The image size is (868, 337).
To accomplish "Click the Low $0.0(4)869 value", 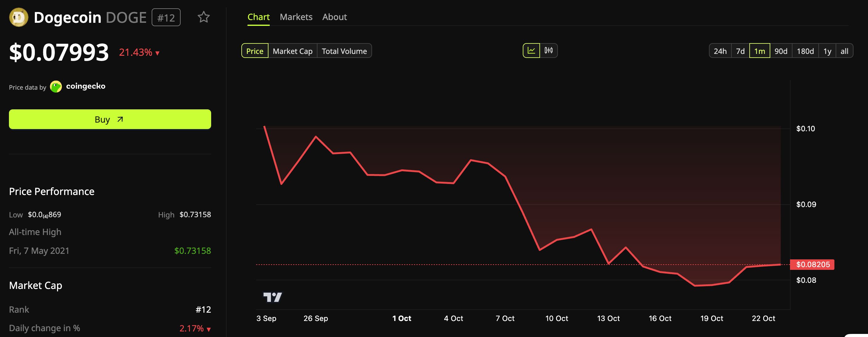I will pyautogui.click(x=44, y=215).
